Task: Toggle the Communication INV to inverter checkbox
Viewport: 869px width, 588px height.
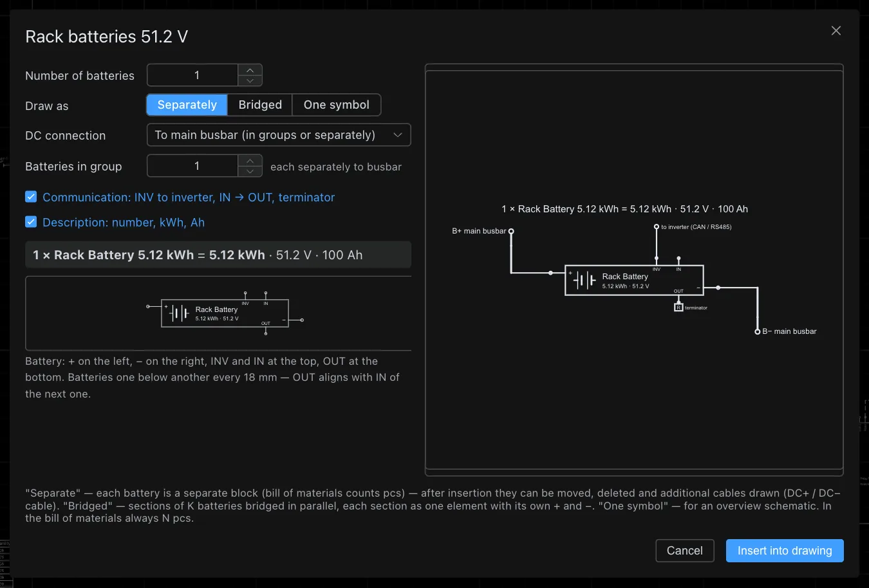Action: (31, 197)
